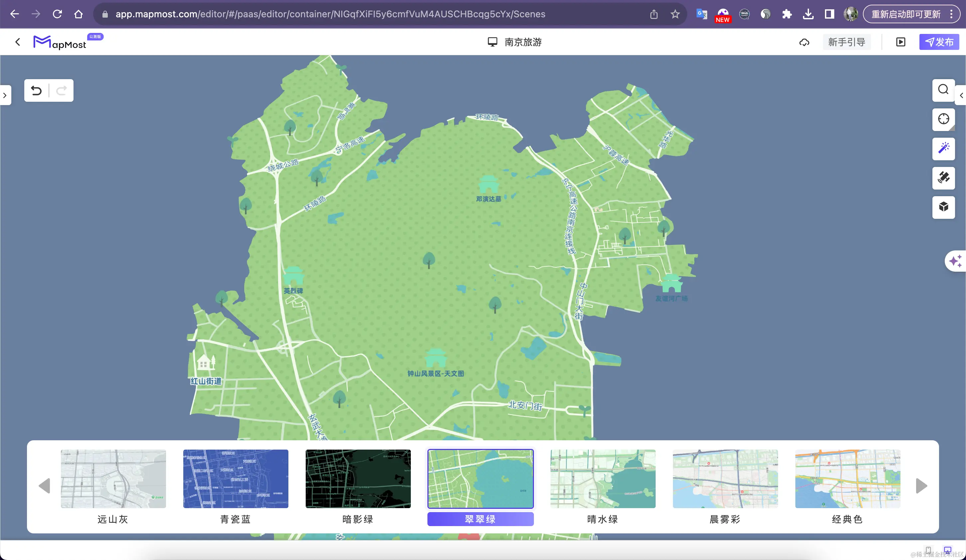Toggle the browser side panel
The height and width of the screenshot is (560, 966).
pos(830,14)
